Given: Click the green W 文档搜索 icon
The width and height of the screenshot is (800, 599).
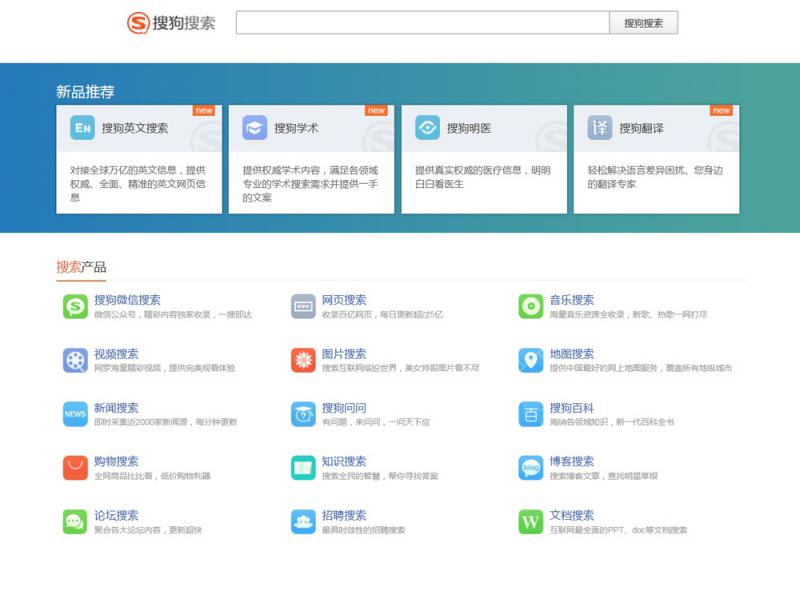Looking at the screenshot, I should click(x=531, y=522).
